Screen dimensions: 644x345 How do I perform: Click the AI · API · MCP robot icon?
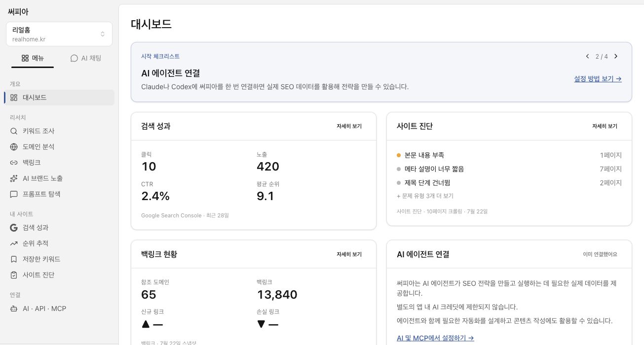14,309
